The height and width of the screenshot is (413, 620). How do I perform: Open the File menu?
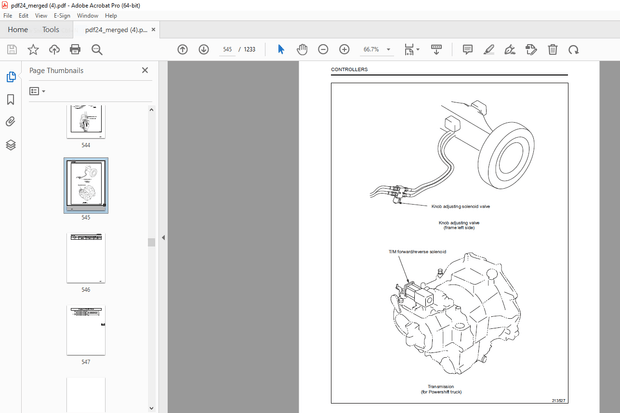[8, 16]
